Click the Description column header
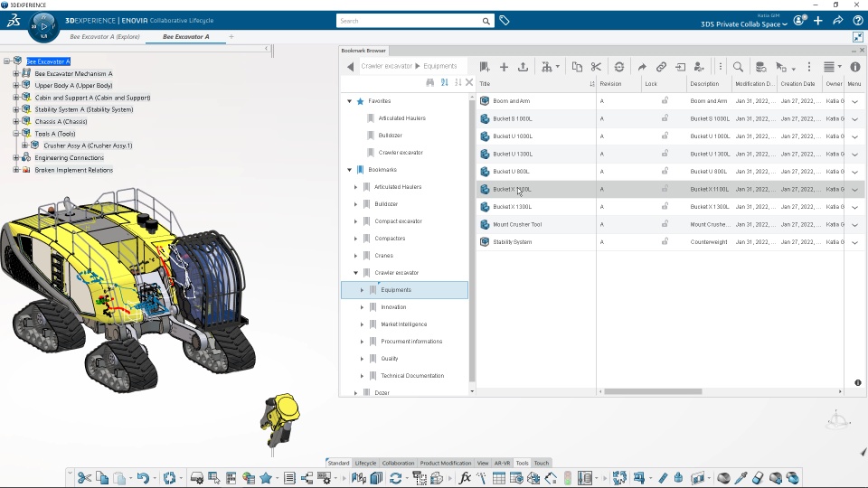This screenshot has height=488, width=868. pos(709,84)
